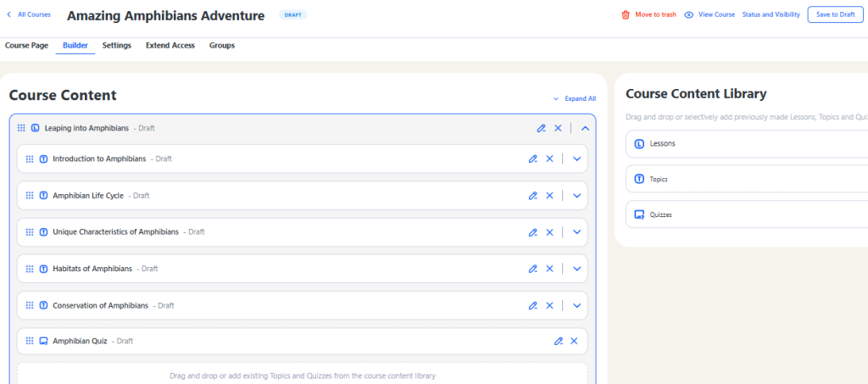Open the Extend Access tab

170,46
